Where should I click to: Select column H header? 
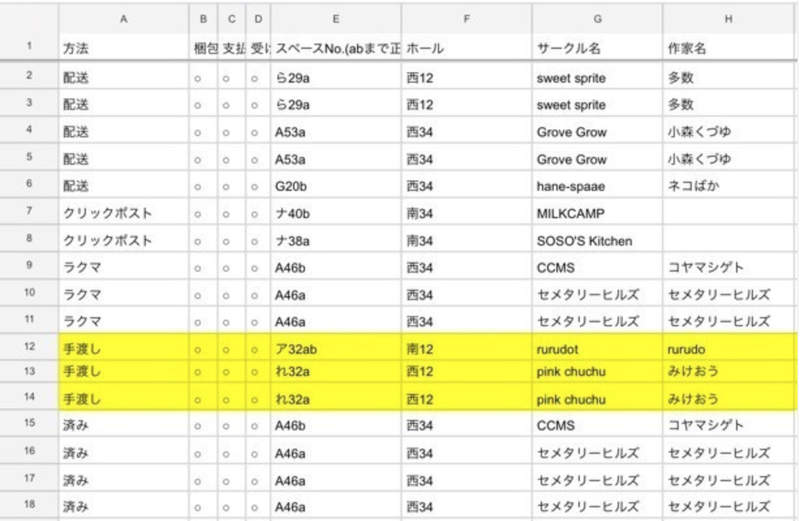(730, 18)
